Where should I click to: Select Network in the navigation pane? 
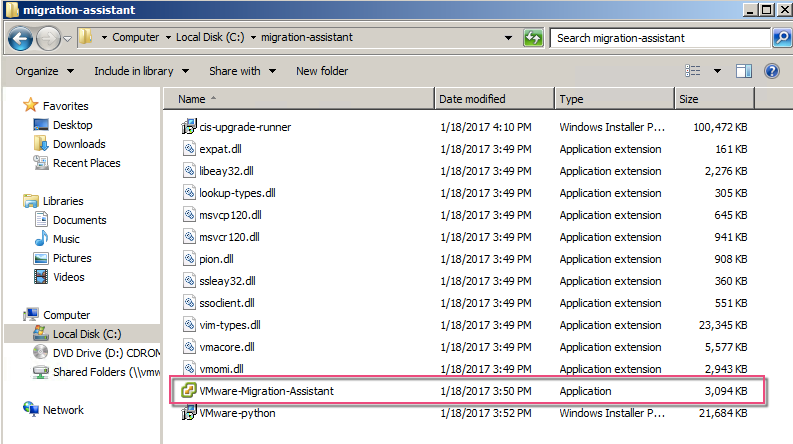63,410
